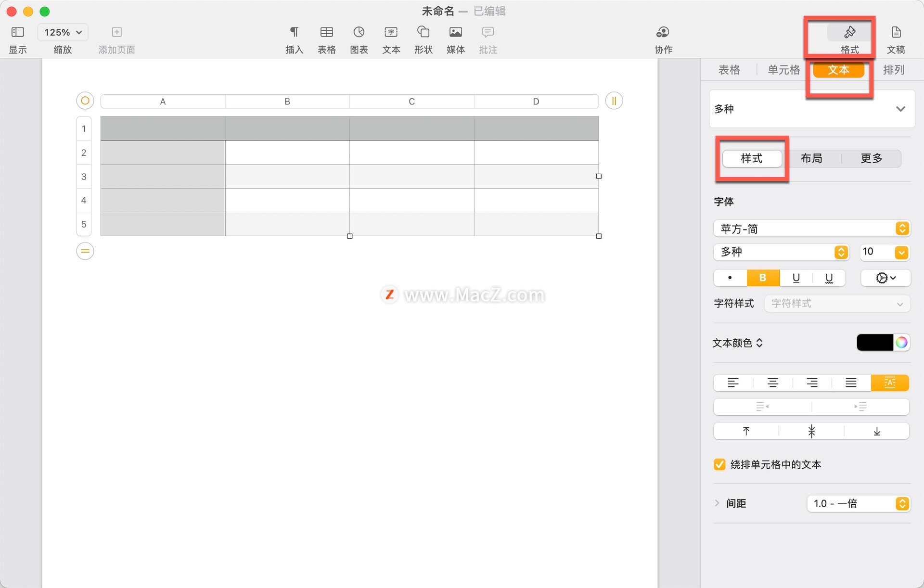
Task: Open the font size stepper arrow
Action: tap(902, 252)
